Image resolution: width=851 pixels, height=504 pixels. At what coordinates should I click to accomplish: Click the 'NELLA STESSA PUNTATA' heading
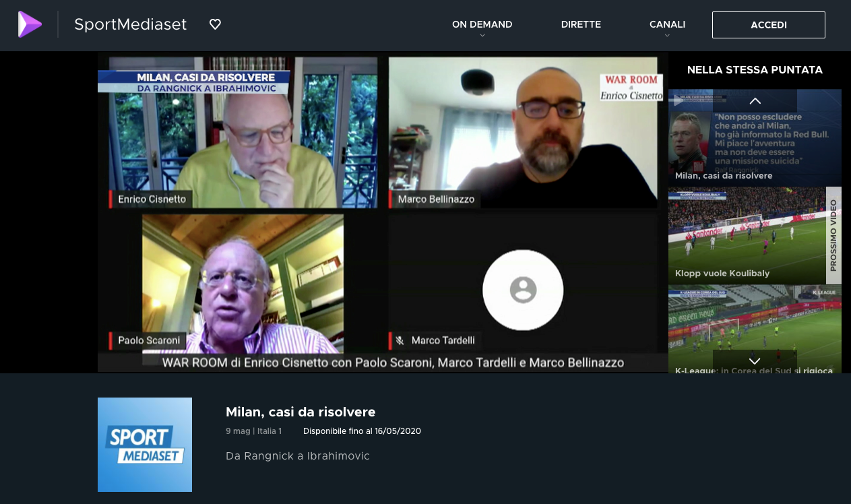click(755, 70)
